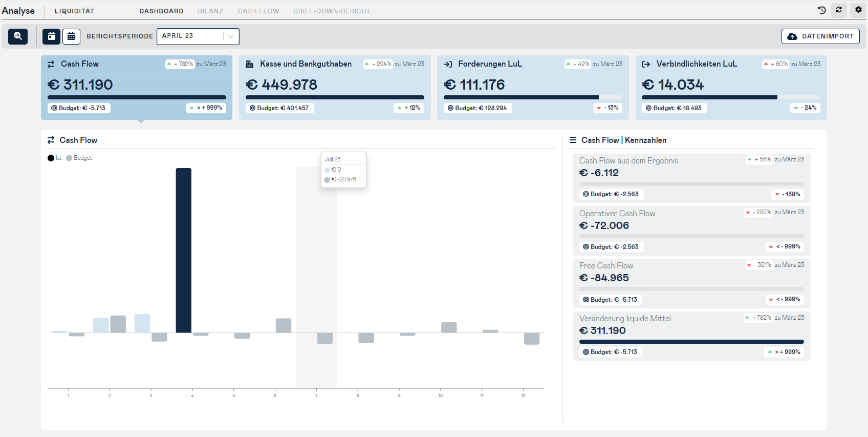Click the - 24% budget deviation badge
868x437 pixels.
click(806, 108)
